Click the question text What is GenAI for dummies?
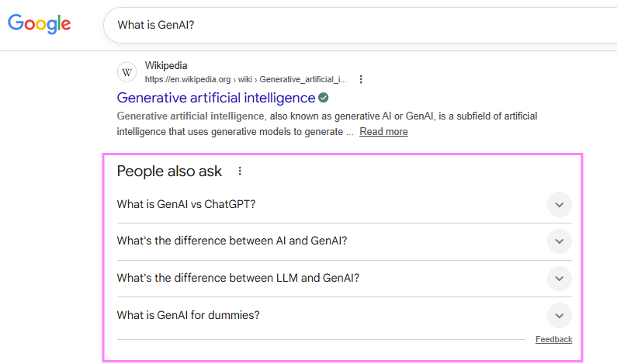This screenshot has height=364, width=617. (x=188, y=315)
